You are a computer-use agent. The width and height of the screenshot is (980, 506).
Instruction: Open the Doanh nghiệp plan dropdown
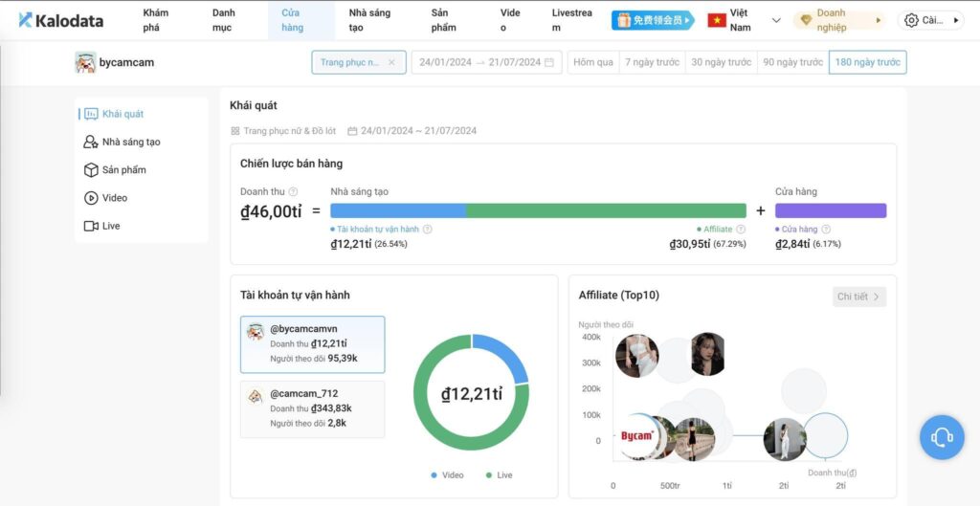pyautogui.click(x=840, y=20)
